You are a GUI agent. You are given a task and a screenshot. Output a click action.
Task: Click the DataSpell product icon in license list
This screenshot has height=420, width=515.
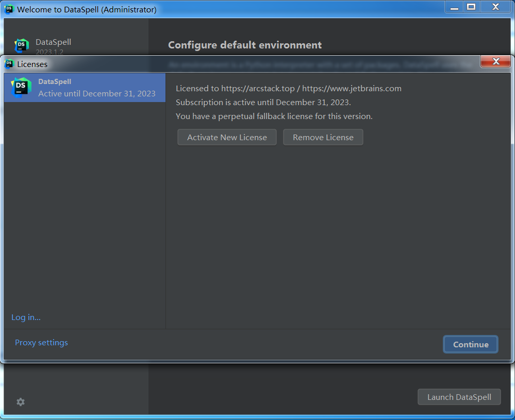coord(21,87)
